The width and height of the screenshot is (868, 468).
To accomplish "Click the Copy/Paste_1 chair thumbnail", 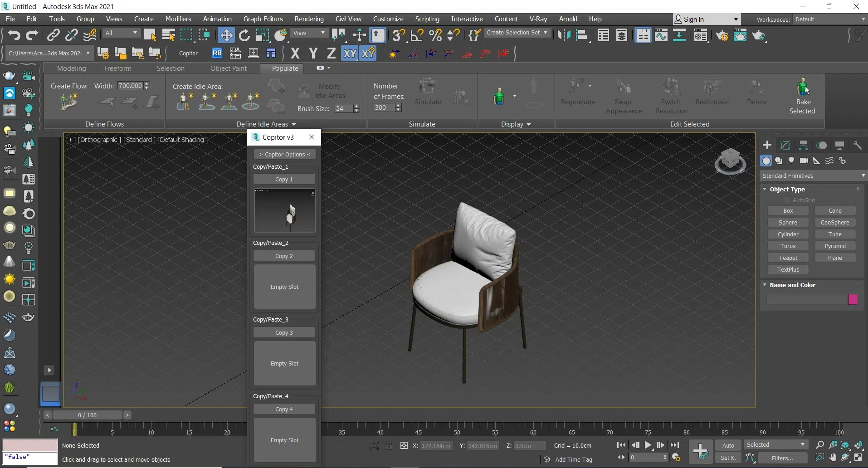I will (x=284, y=211).
